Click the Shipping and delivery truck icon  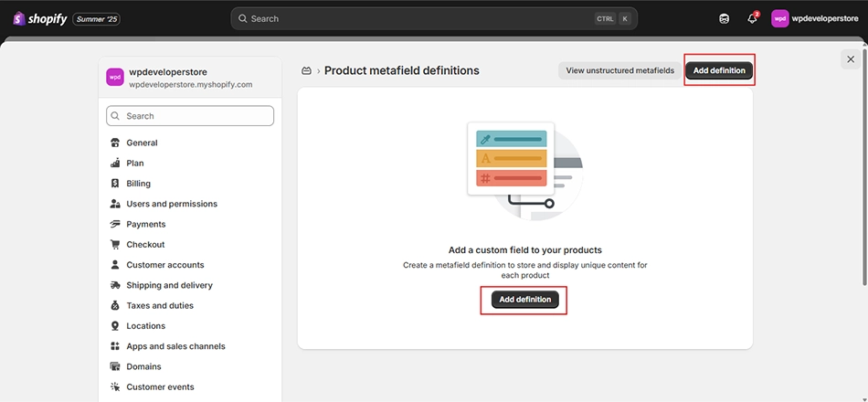click(115, 285)
